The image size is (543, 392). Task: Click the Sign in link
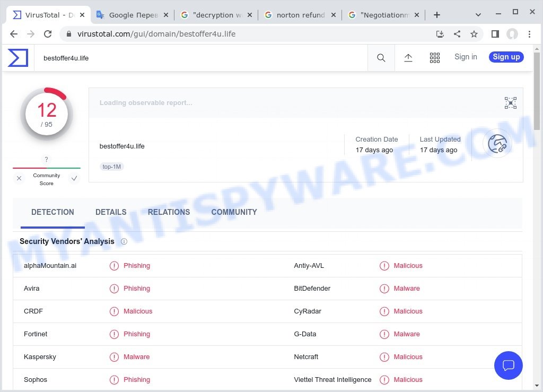click(466, 57)
